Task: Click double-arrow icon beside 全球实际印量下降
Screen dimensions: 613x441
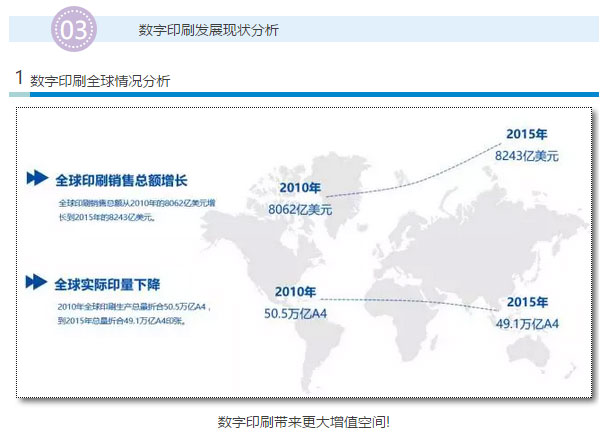Action: coord(37,281)
